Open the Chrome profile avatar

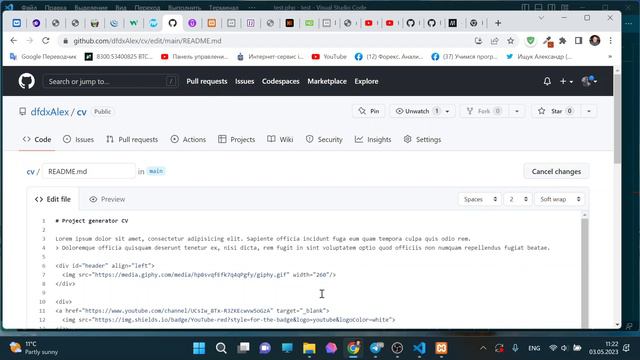coord(595,40)
